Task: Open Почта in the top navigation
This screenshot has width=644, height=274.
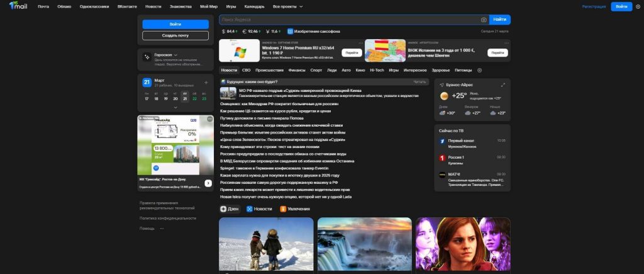Action: [x=43, y=6]
